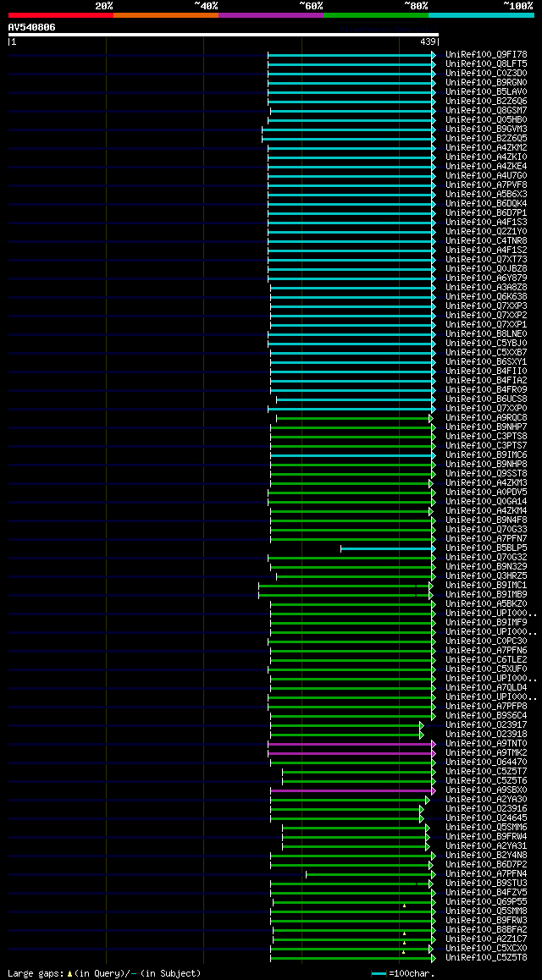Click the yellow gap marker in UniRef100_Q69P55 row
Image resolution: width=542 pixels, height=980 pixels.
405,905
